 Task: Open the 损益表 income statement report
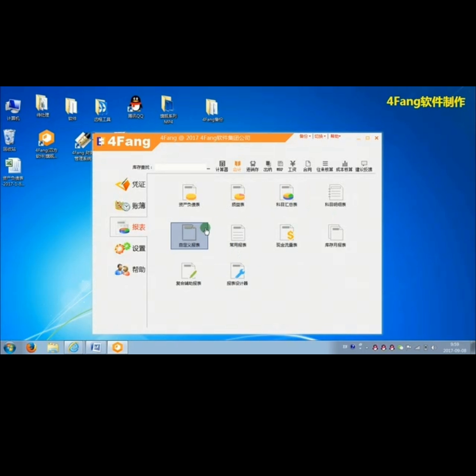(238, 196)
